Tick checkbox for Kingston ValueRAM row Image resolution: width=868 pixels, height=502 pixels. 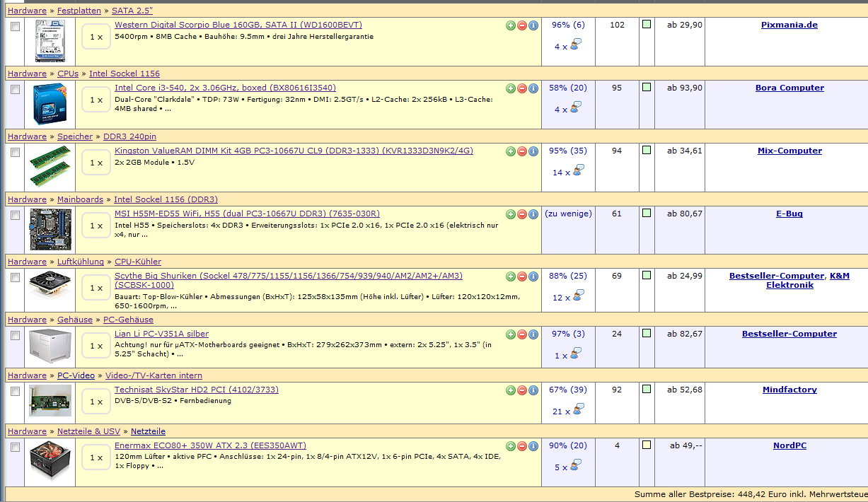click(16, 152)
